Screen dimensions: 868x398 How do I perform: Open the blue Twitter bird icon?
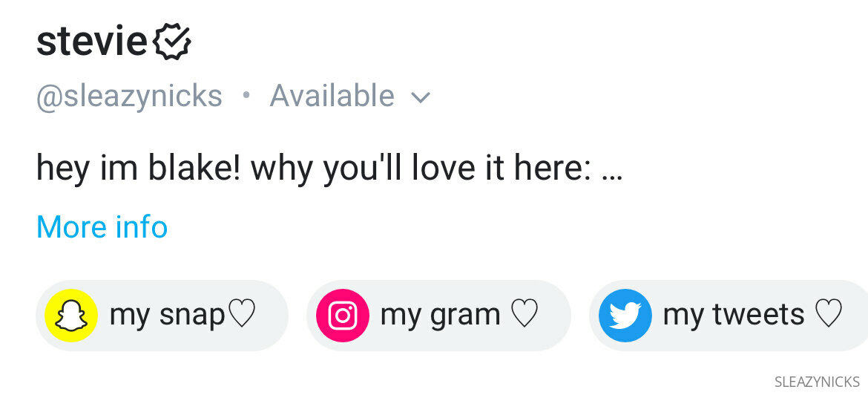point(625,316)
